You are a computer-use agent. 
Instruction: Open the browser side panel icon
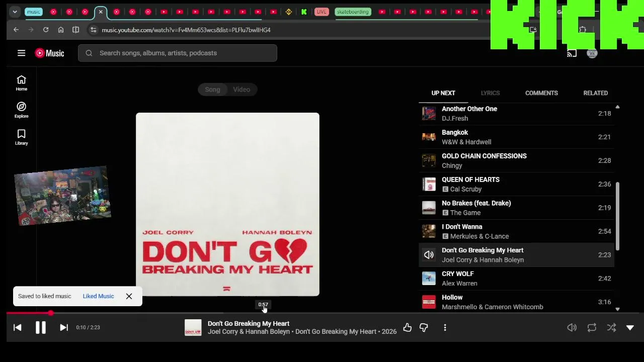click(x=75, y=30)
